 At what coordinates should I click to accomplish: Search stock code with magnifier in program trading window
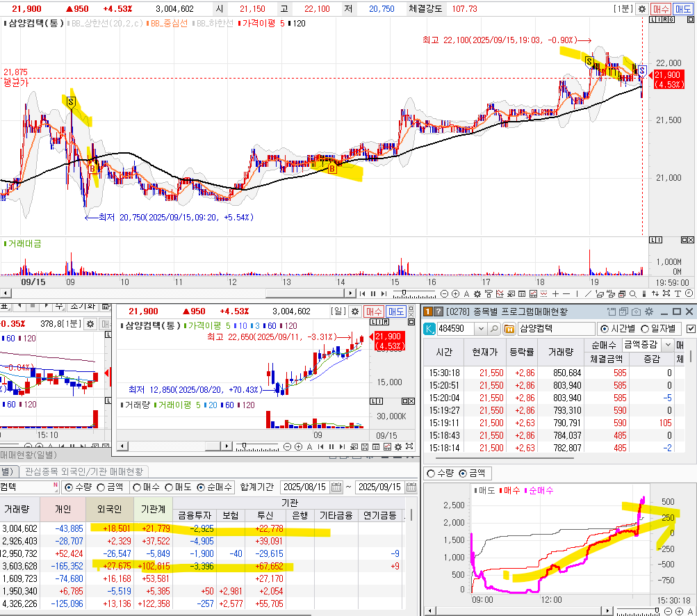coord(494,329)
